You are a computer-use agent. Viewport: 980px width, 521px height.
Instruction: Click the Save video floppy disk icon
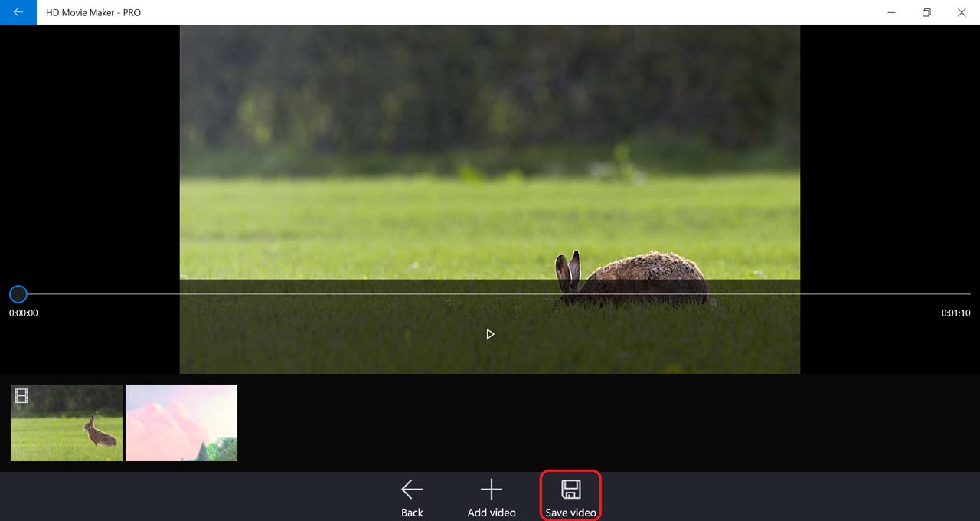coord(570,489)
